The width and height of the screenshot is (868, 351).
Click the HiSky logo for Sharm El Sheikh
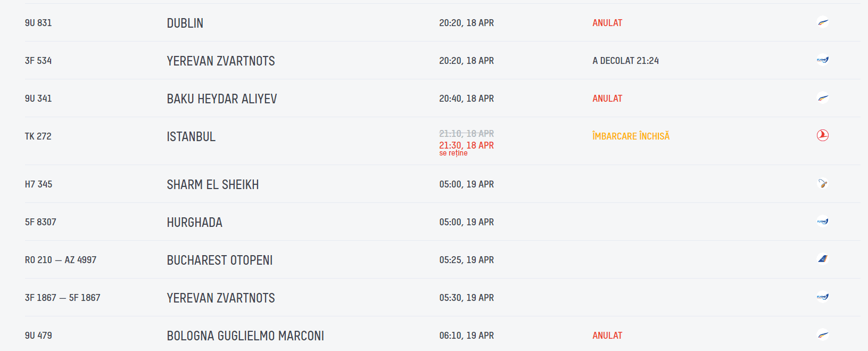pyautogui.click(x=823, y=184)
